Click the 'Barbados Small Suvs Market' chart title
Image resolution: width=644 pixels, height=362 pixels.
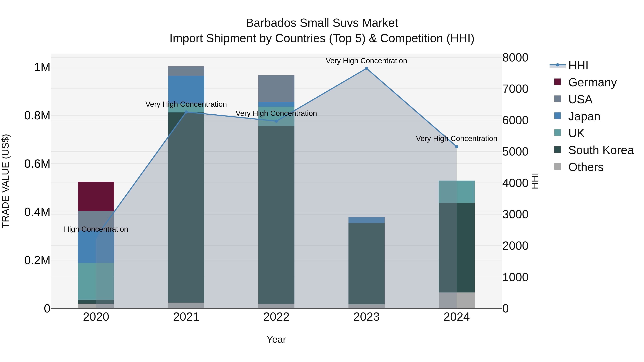point(322,23)
